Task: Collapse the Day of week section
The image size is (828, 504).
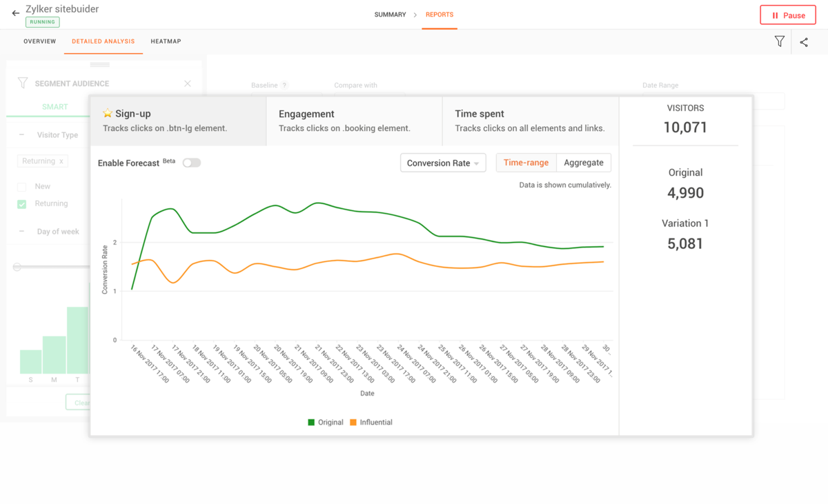Action: coord(22,232)
